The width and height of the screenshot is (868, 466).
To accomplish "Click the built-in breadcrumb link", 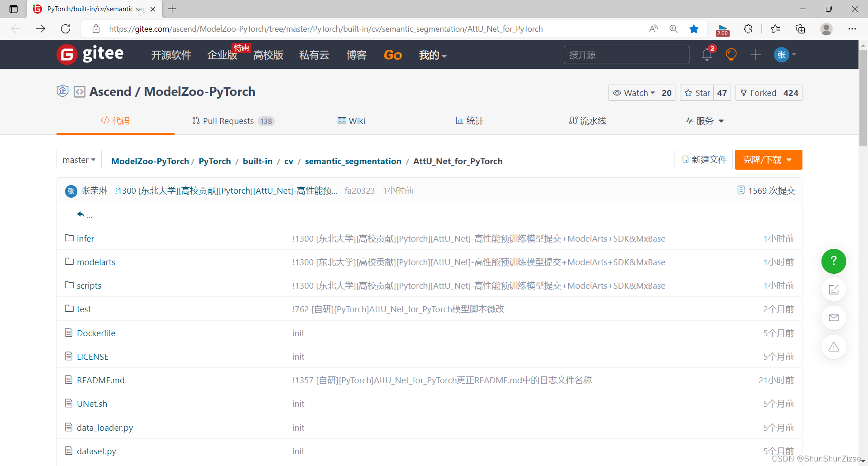I will pyautogui.click(x=258, y=161).
